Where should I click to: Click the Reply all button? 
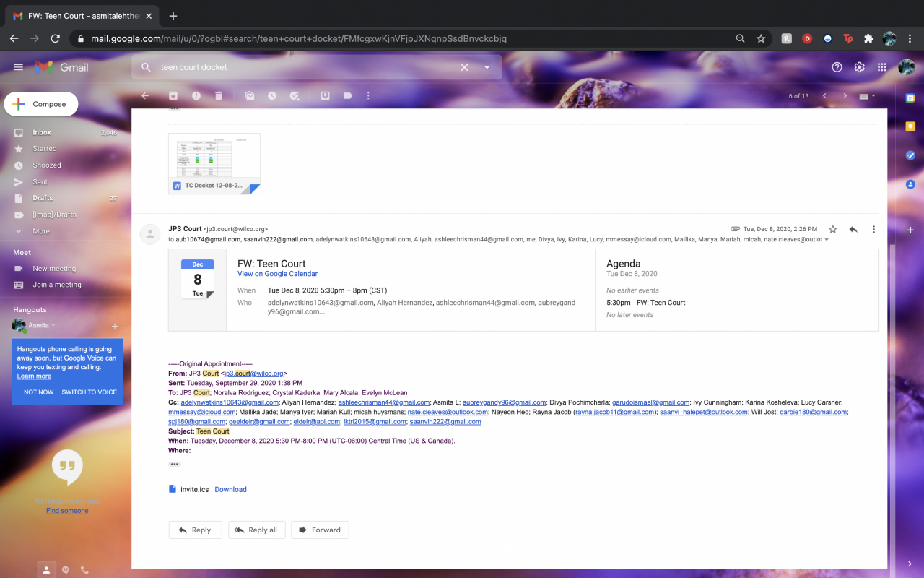point(257,530)
